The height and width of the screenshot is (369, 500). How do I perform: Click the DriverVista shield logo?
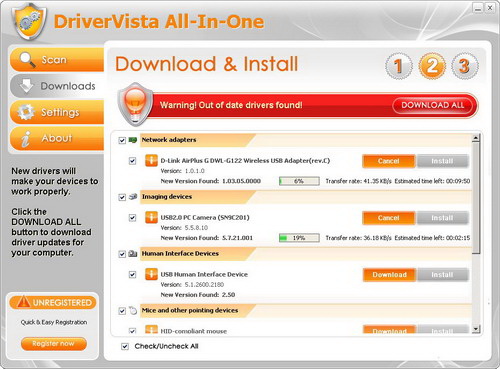pos(29,22)
